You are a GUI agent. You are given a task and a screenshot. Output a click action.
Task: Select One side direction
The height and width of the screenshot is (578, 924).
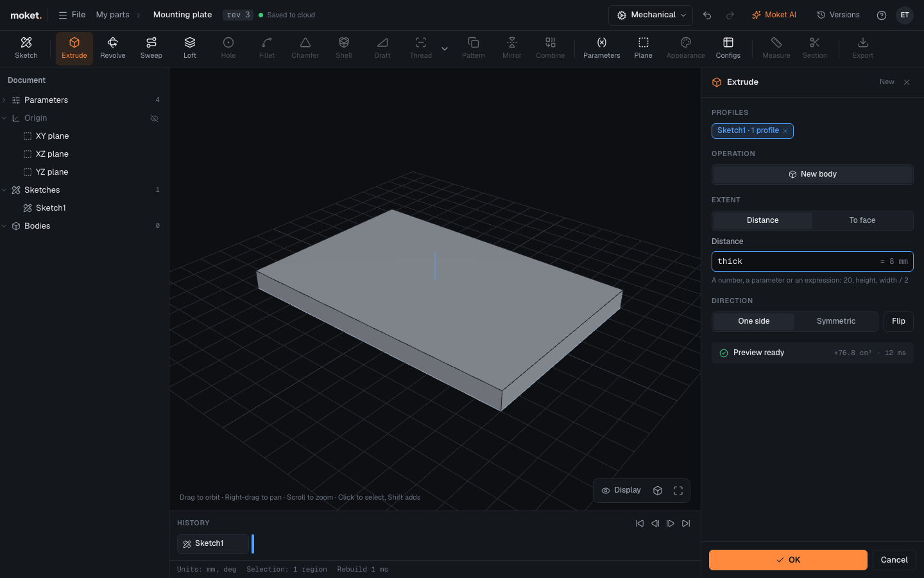tap(754, 321)
